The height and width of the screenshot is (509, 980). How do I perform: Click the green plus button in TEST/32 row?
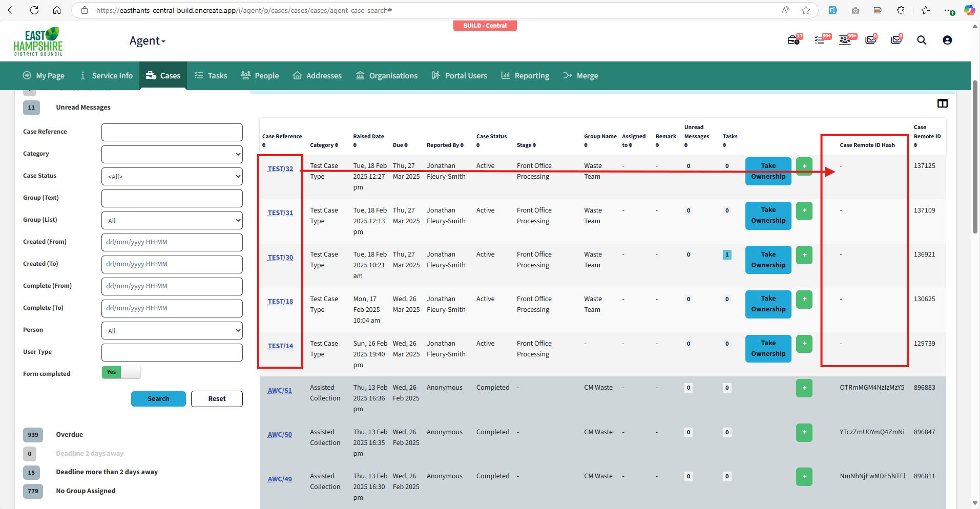click(804, 166)
